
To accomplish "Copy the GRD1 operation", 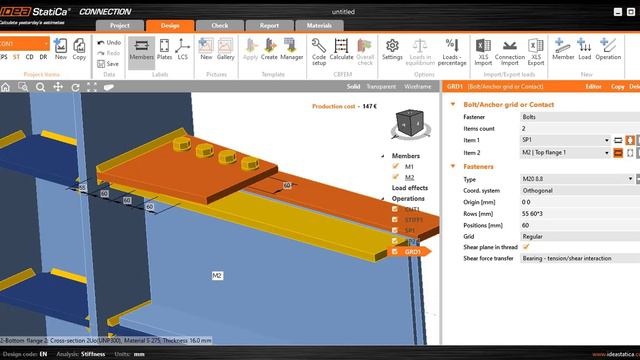I will (618, 87).
